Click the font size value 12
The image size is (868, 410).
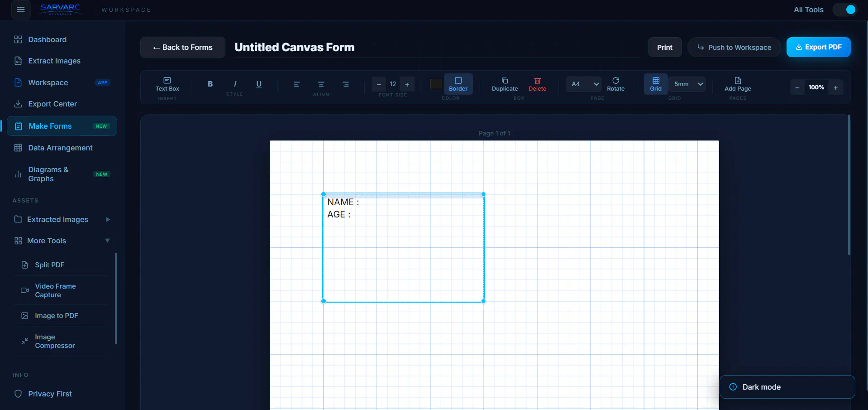393,84
